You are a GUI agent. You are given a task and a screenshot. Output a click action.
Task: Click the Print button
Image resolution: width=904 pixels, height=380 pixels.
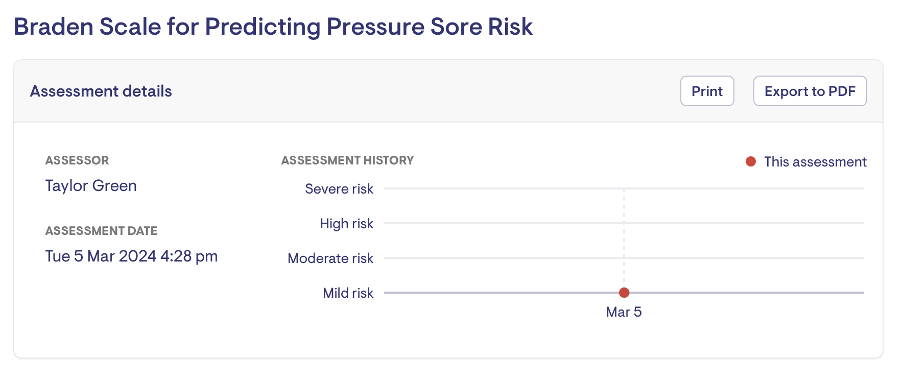[707, 91]
